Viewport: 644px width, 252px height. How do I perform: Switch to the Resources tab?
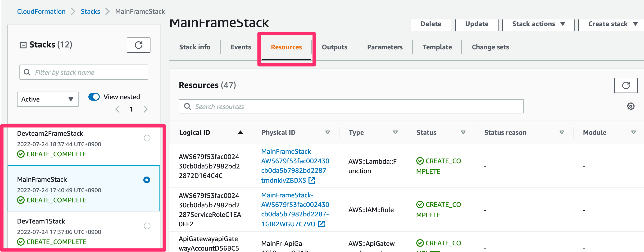point(286,47)
